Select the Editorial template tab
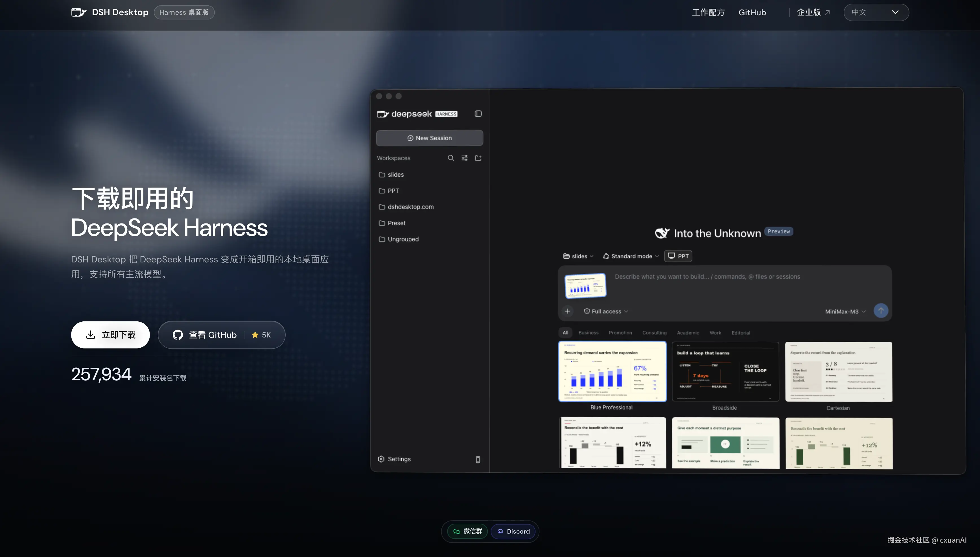This screenshot has width=980, height=557. pos(740,332)
